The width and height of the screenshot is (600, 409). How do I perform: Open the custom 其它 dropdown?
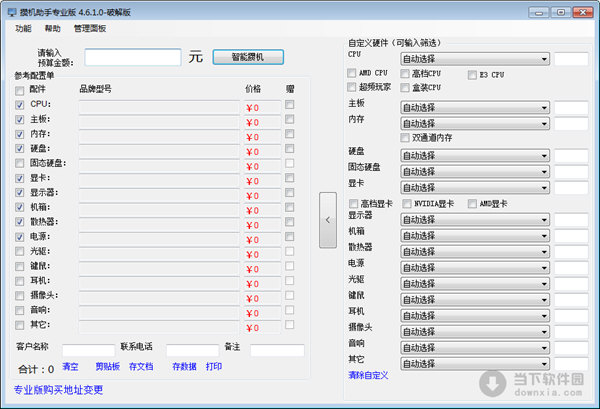(475, 364)
